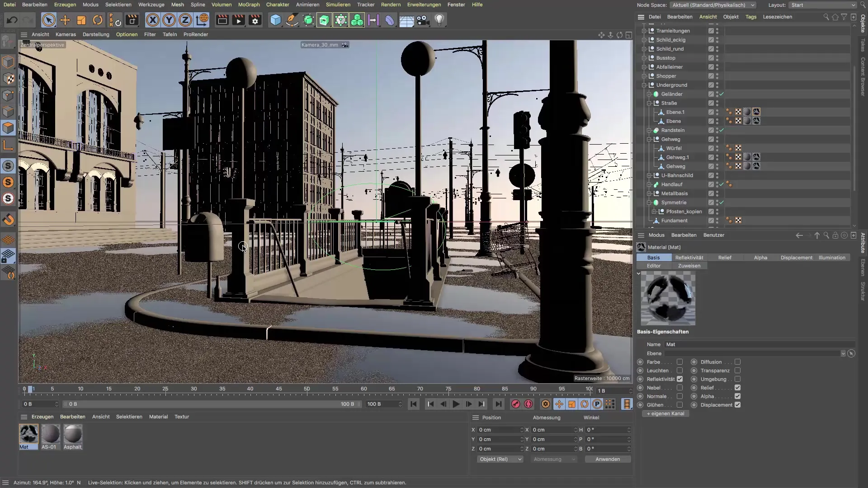868x488 pixels.
Task: Switch to the Reflektivität tab
Action: tap(689, 258)
